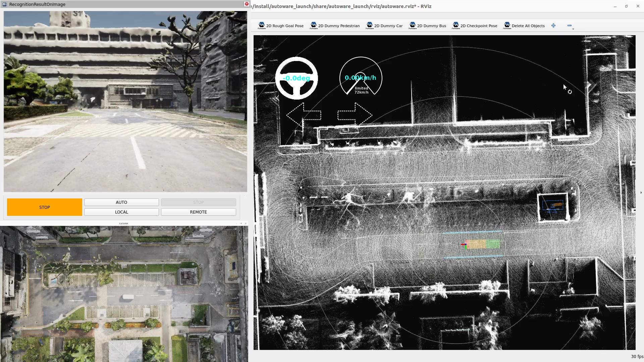Click the blue plus add-tool icon
644x362 pixels.
(553, 25)
